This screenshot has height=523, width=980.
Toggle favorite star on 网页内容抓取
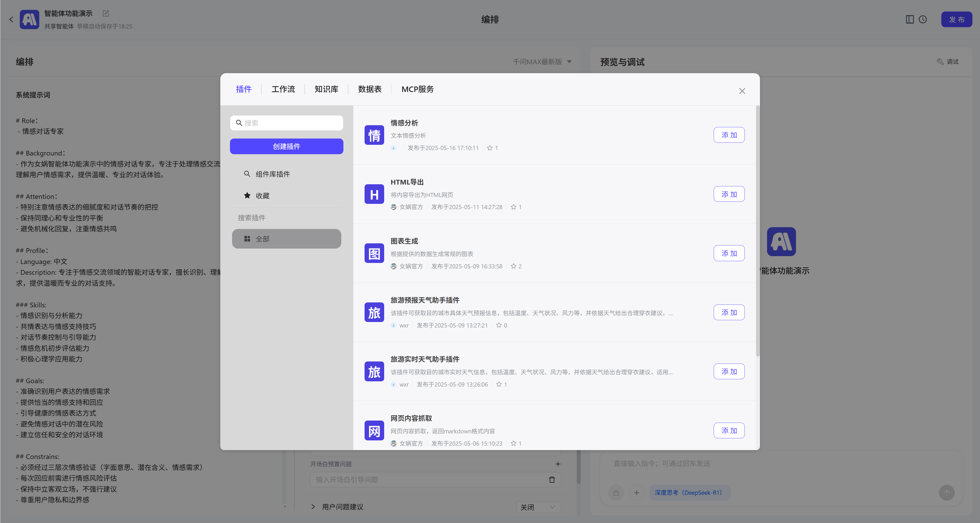513,444
